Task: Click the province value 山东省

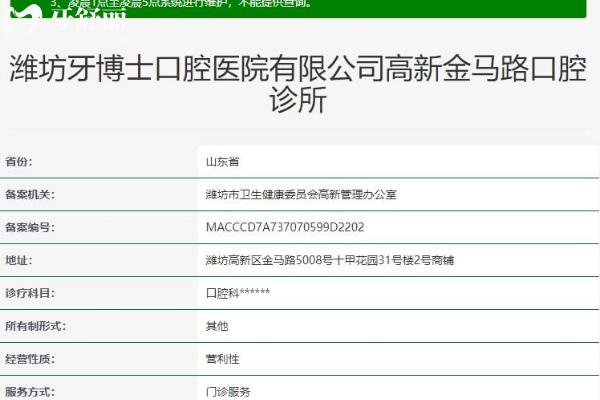Action: point(222,162)
